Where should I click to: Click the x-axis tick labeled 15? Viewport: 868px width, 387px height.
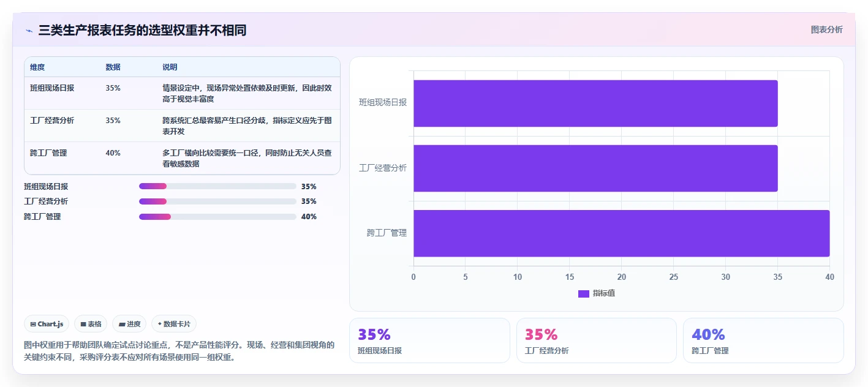tap(570, 277)
